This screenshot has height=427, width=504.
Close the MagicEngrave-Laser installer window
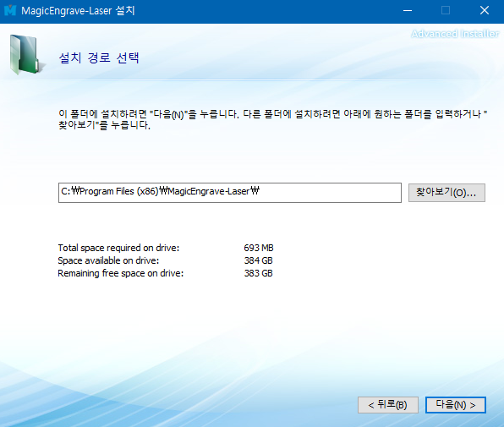(485, 11)
